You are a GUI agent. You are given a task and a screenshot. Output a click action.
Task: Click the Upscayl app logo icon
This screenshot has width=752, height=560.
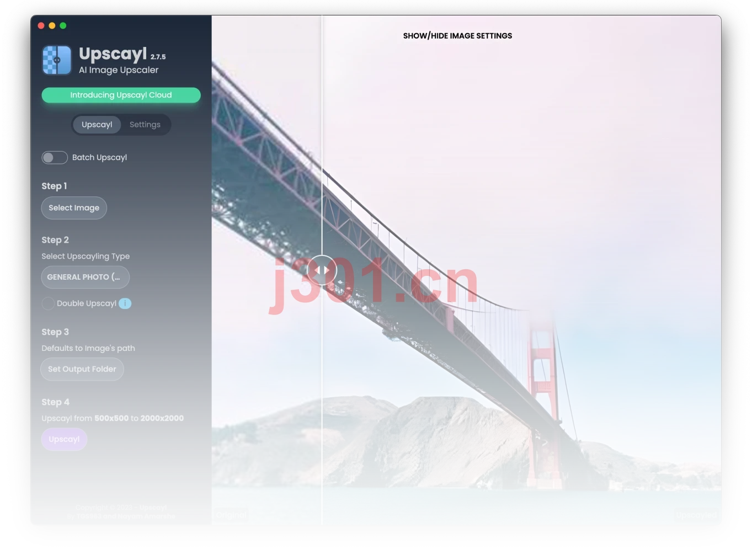tap(57, 60)
